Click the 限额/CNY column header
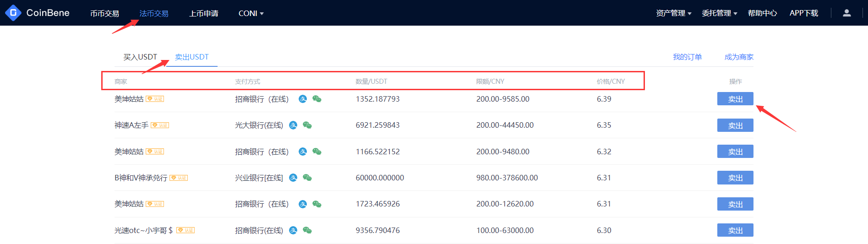The height and width of the screenshot is (244, 868). coord(490,81)
